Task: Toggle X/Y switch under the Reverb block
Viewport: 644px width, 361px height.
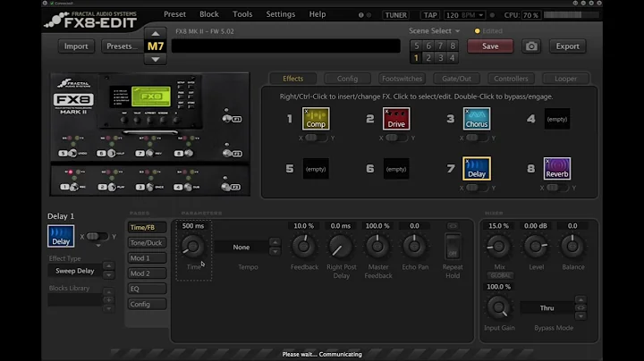Action: point(557,188)
